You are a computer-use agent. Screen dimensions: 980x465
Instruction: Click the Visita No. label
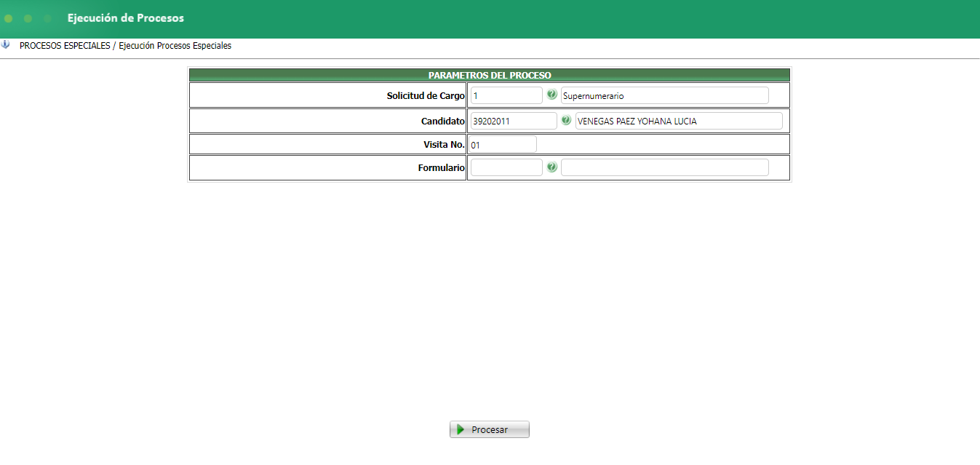click(x=444, y=144)
